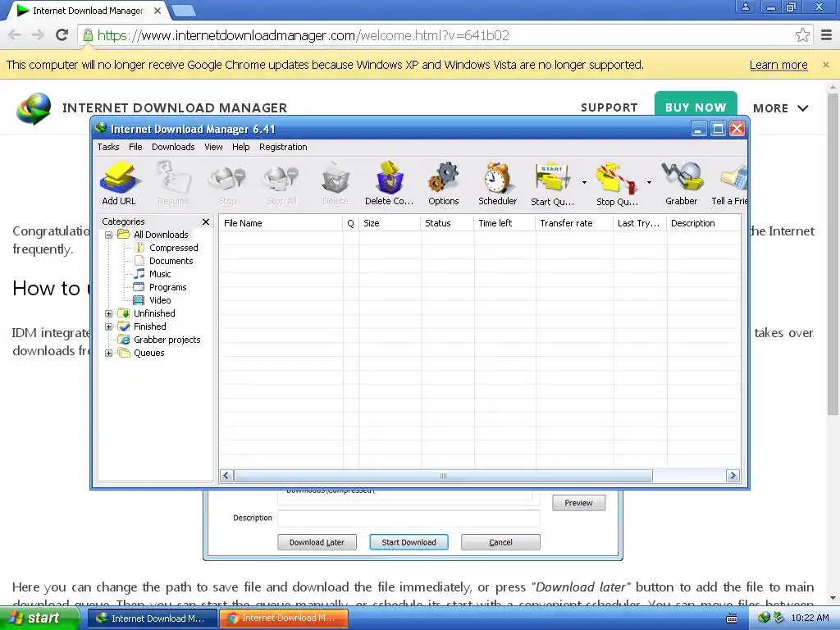Click the IDM logo on the website
Viewport: 840px width, 630px height.
[x=34, y=108]
